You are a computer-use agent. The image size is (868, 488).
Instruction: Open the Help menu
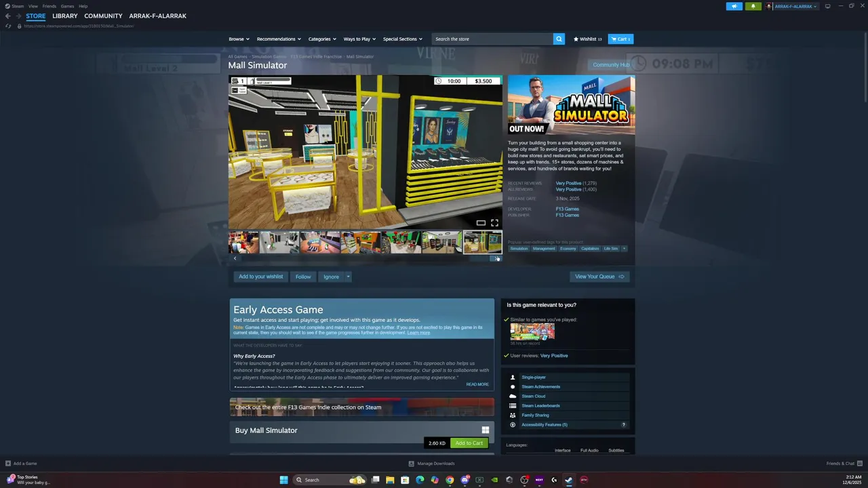pos(83,6)
